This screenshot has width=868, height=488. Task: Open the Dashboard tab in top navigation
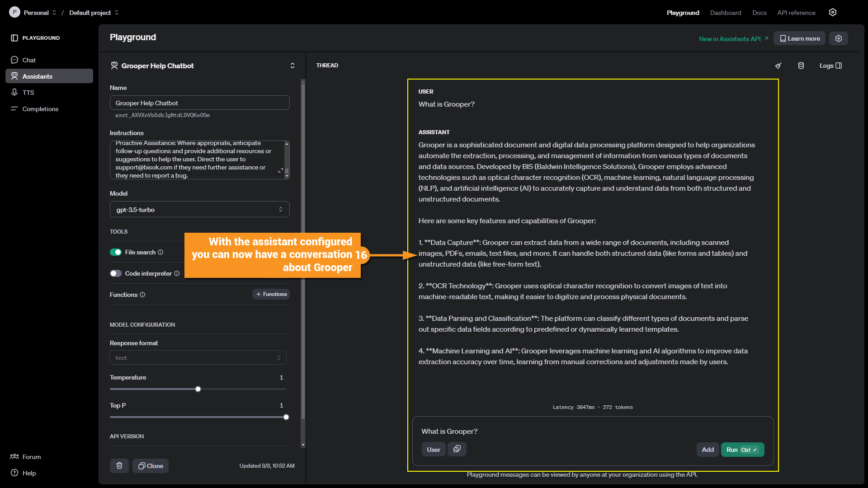click(x=725, y=13)
